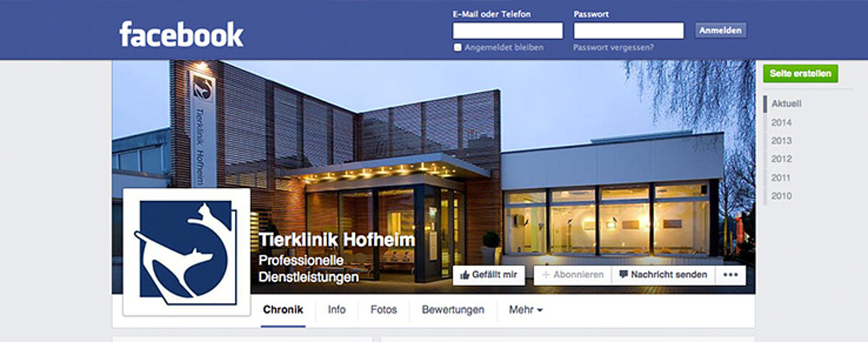The height and width of the screenshot is (342, 868).
Task: Select the Fotos tab
Action: (x=383, y=310)
